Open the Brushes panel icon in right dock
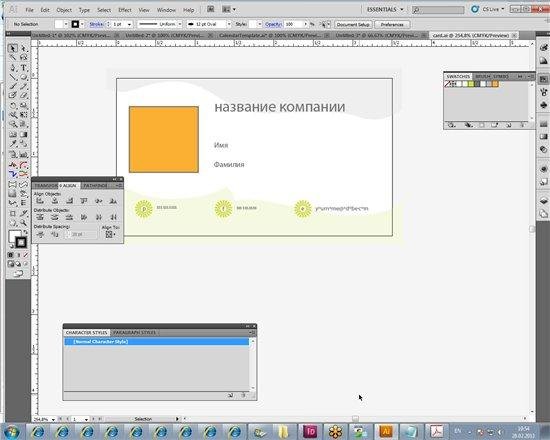The image size is (550, 440). point(543,92)
